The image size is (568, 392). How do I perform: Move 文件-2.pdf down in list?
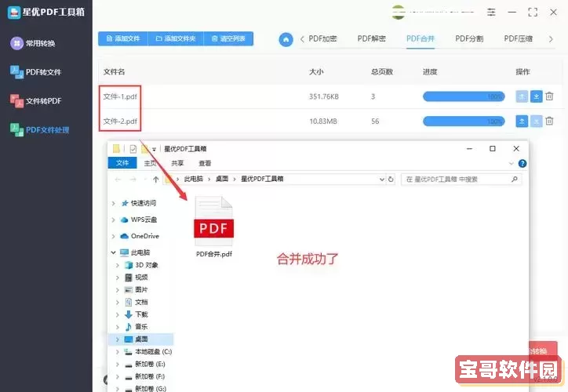[536, 121]
